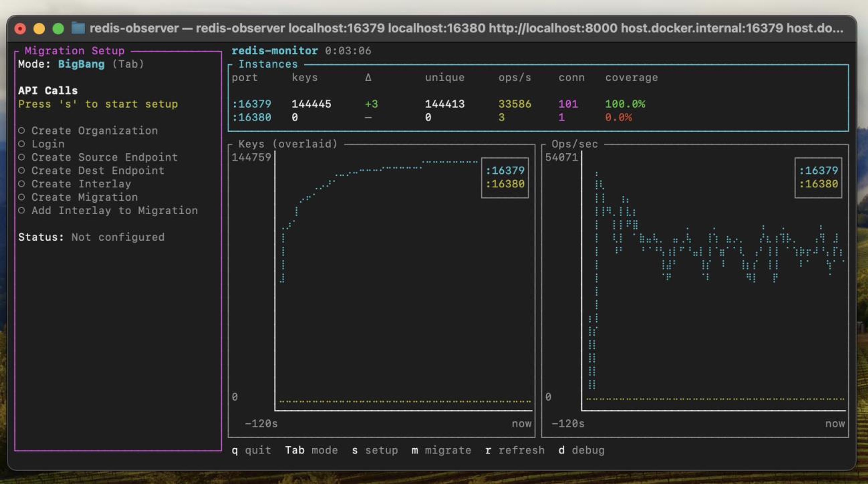Click the circle beside Add Interlay to Migration
Image resolution: width=868 pixels, height=484 pixels.
[21, 210]
